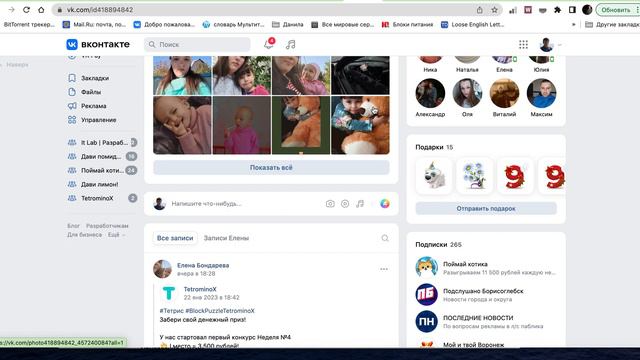
Task: Go to browser home page
Action: [41, 10]
